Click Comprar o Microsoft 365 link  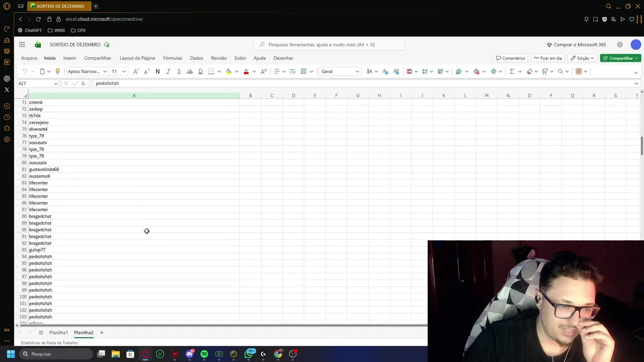576,45
